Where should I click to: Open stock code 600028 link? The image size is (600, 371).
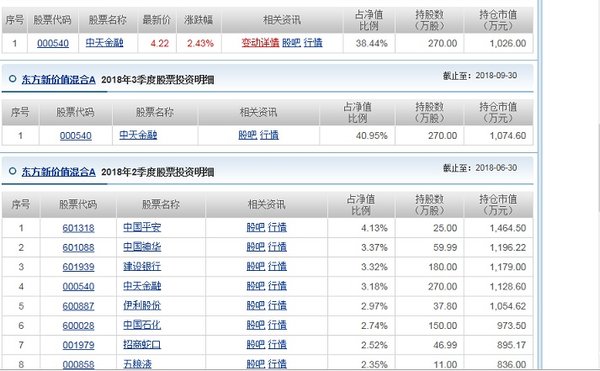[78, 325]
